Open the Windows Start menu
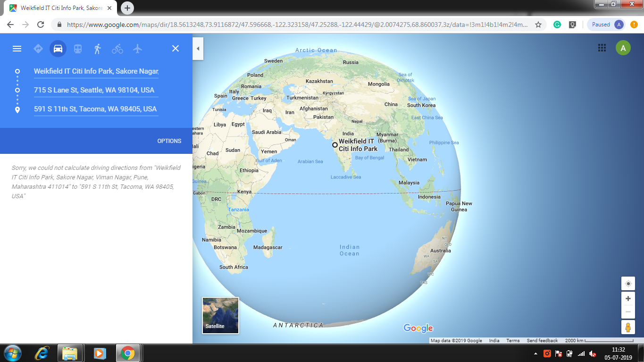The width and height of the screenshot is (644, 362). pos(12,353)
